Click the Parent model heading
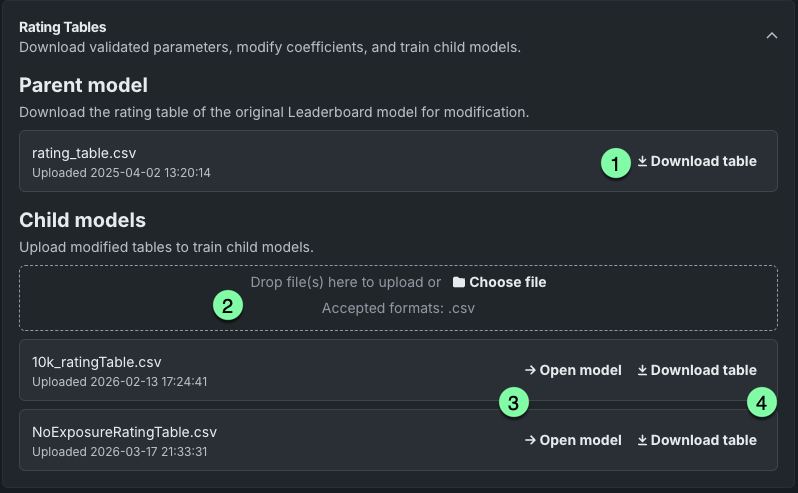Viewport: 798px width, 493px height. (83, 84)
